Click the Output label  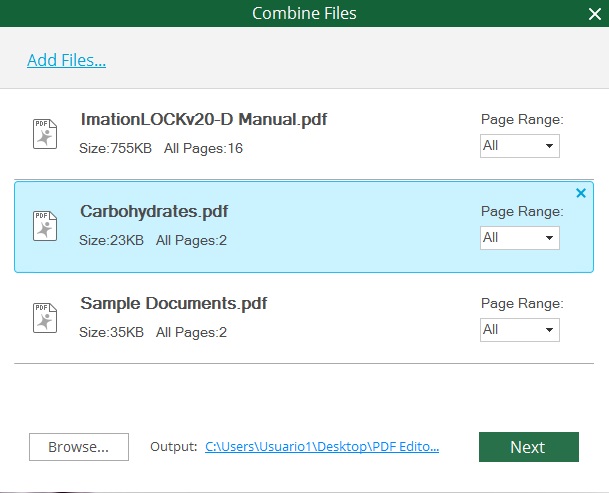point(174,446)
